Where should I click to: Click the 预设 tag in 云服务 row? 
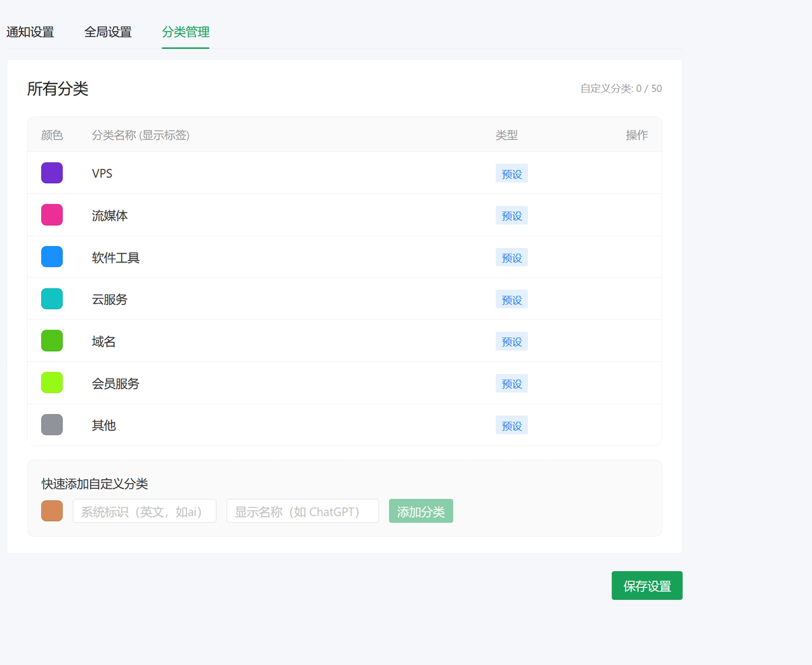click(512, 300)
